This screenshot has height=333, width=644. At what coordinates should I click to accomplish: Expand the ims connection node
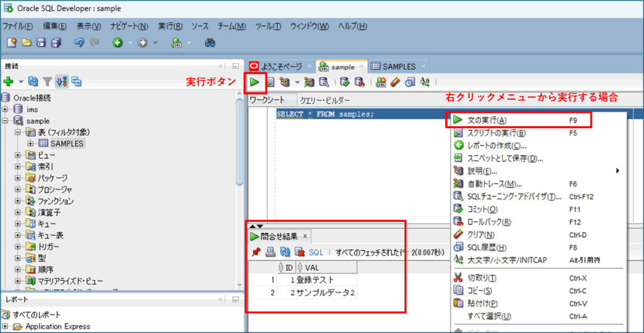point(6,109)
